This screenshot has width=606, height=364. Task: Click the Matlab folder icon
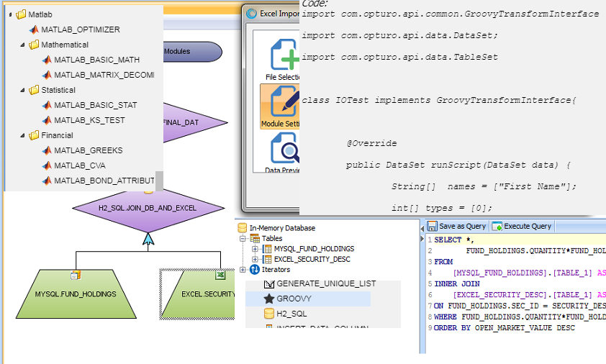click(x=21, y=14)
